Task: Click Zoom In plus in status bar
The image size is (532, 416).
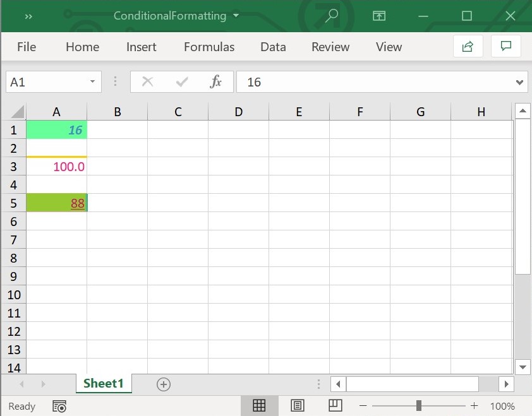Action: pos(474,406)
